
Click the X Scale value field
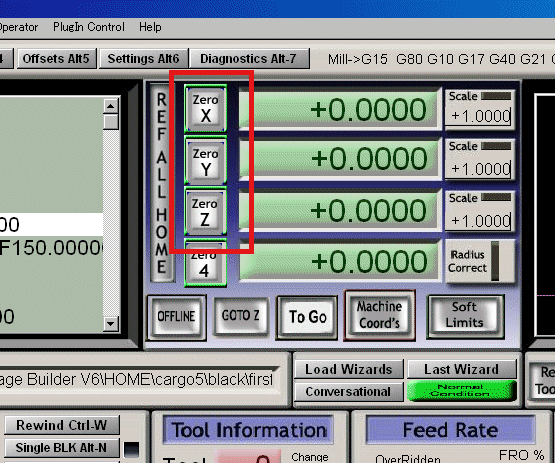[480, 116]
